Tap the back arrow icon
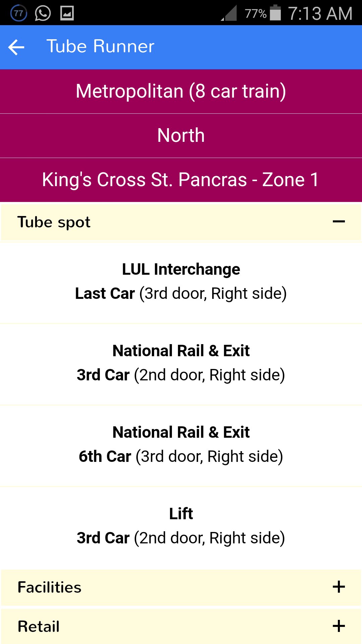The height and width of the screenshot is (644, 362). (16, 47)
